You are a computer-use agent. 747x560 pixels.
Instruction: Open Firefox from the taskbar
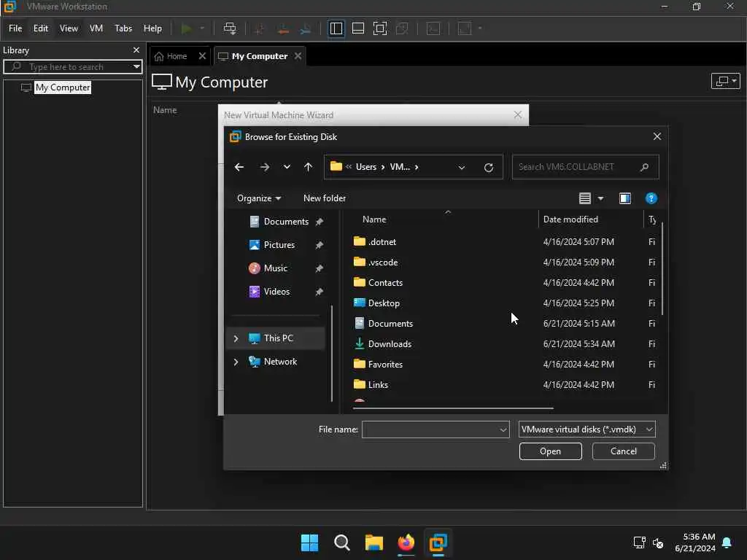click(406, 542)
